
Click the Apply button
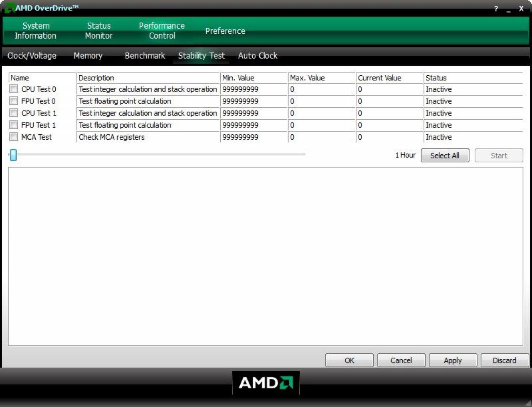(x=453, y=360)
